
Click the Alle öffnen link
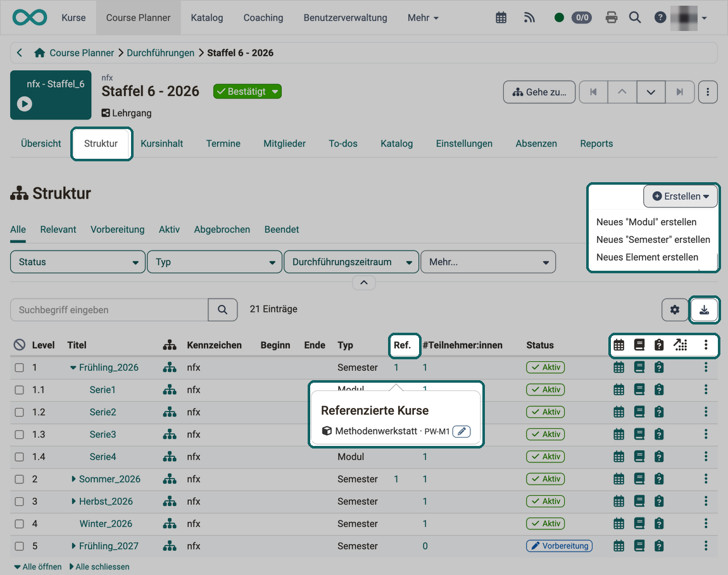(38, 567)
